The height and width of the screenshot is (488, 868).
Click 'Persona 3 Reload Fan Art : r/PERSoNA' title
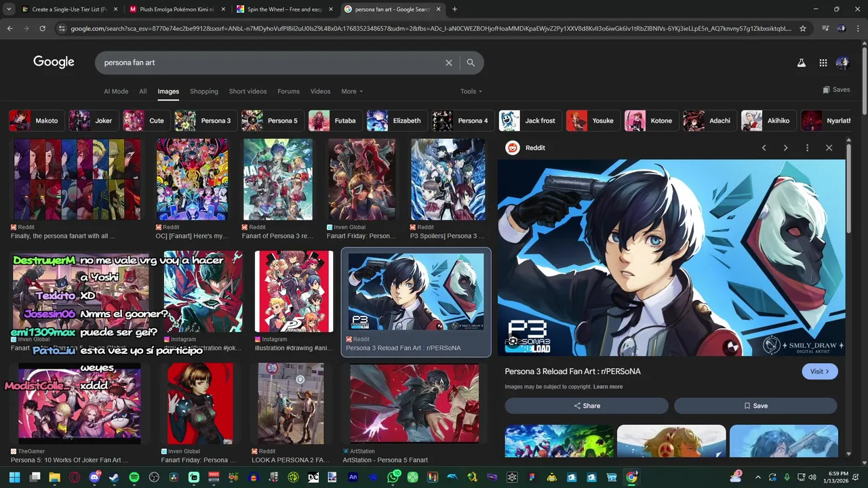pos(572,371)
